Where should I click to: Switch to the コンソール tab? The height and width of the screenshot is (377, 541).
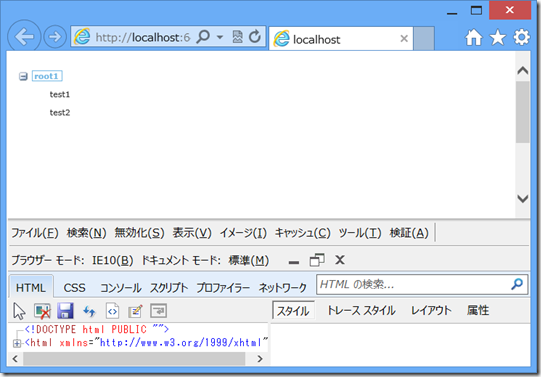tap(121, 287)
